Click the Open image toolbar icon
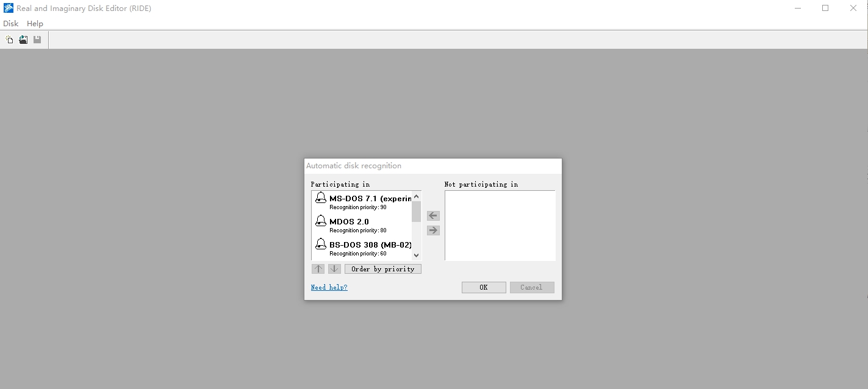The width and height of the screenshot is (868, 389). coord(23,40)
